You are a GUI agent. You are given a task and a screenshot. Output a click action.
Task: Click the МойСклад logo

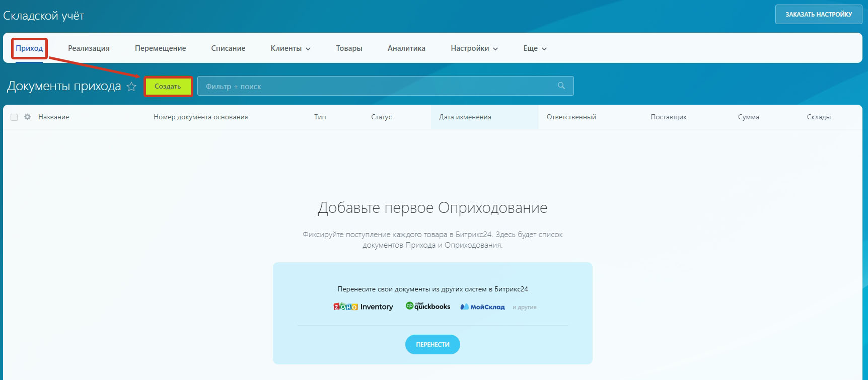(x=482, y=307)
